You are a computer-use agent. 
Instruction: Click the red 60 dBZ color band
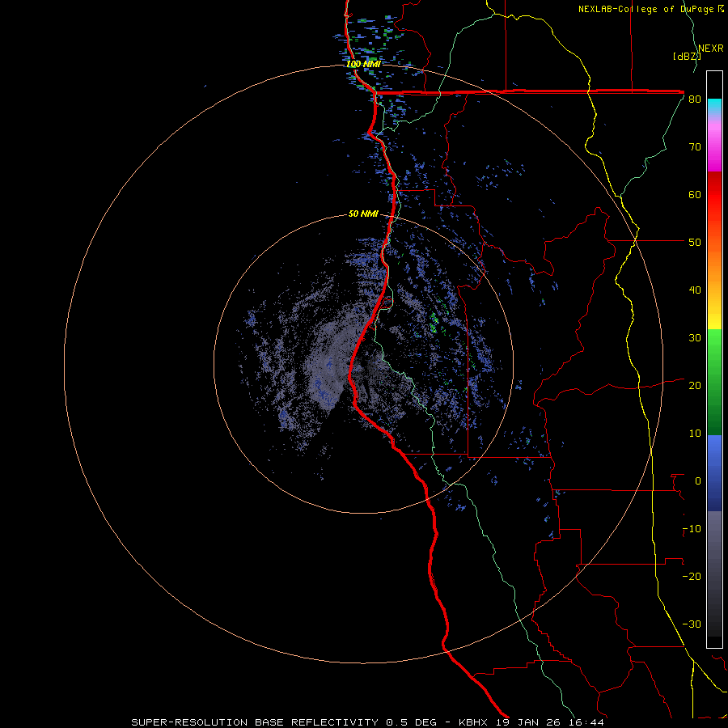pos(714,194)
